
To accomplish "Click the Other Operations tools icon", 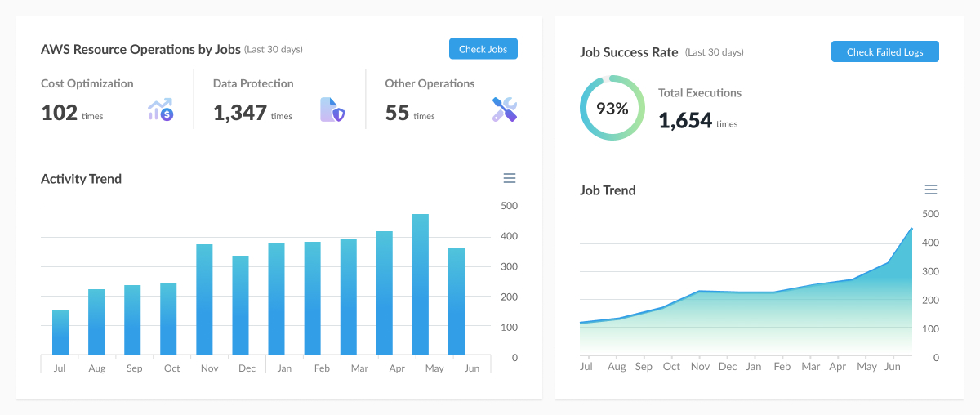I will [x=505, y=109].
